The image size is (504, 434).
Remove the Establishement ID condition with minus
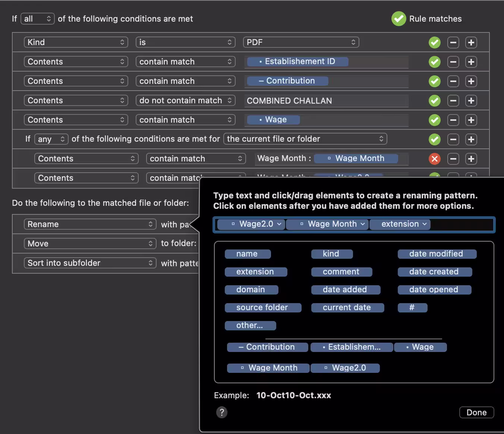(453, 62)
